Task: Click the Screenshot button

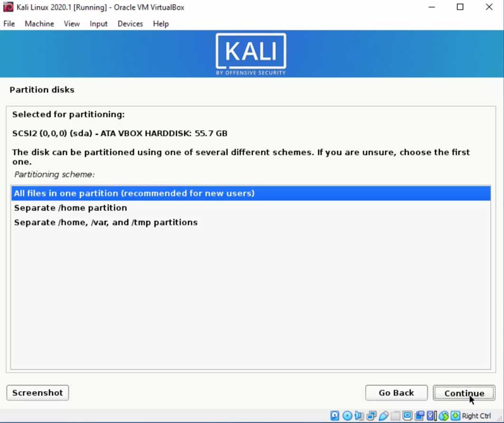Action: point(38,393)
